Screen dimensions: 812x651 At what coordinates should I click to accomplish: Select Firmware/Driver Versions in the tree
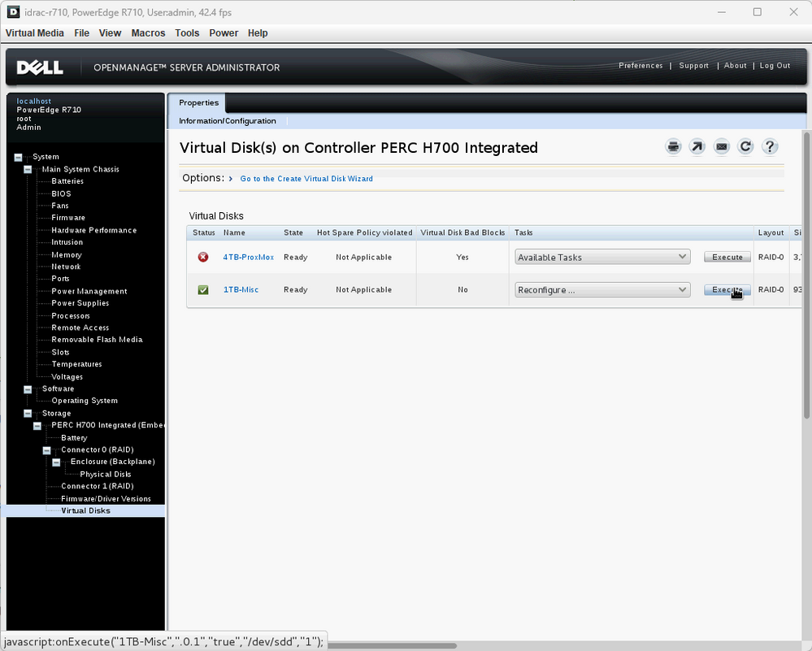click(106, 499)
